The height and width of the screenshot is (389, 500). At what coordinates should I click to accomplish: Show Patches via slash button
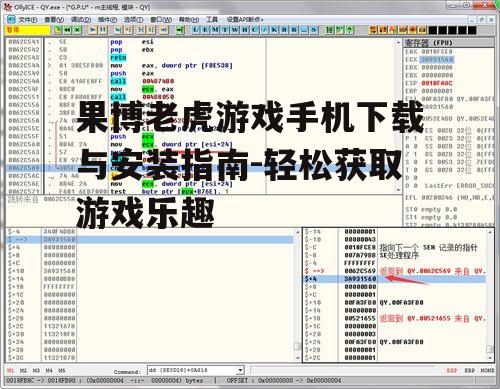265,30
